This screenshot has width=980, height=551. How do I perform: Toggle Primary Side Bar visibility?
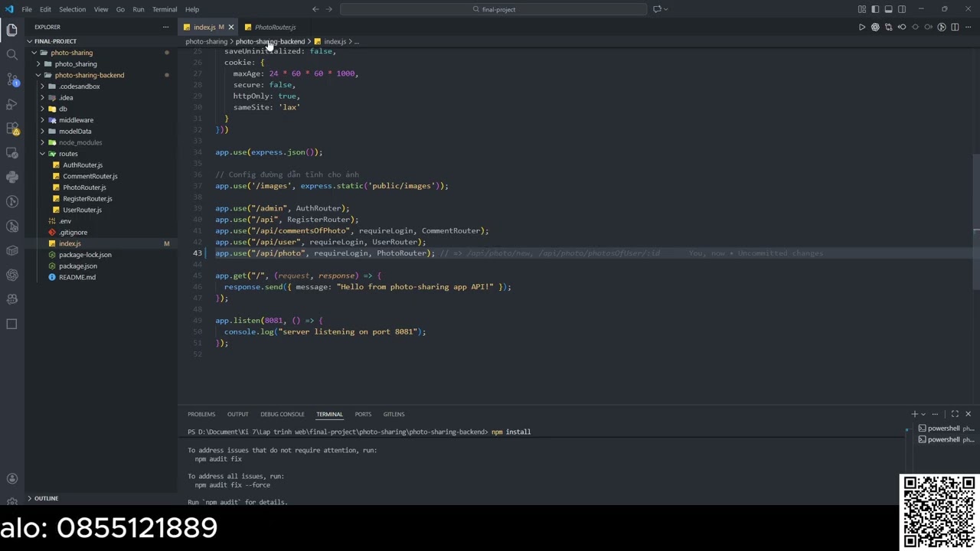coord(875,9)
